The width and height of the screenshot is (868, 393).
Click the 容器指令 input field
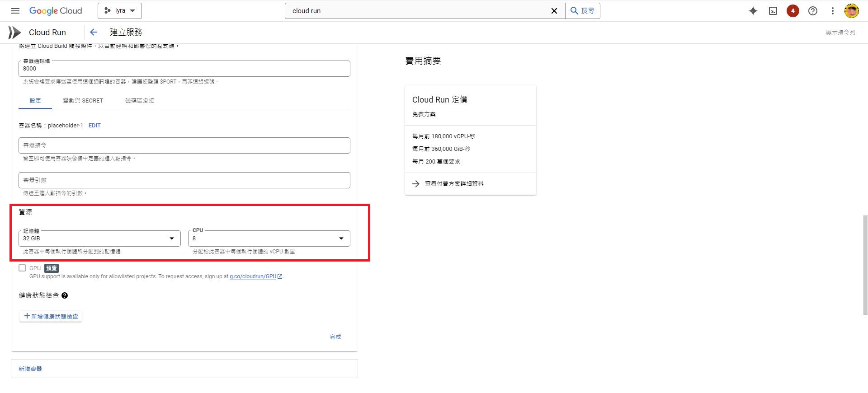tap(184, 145)
